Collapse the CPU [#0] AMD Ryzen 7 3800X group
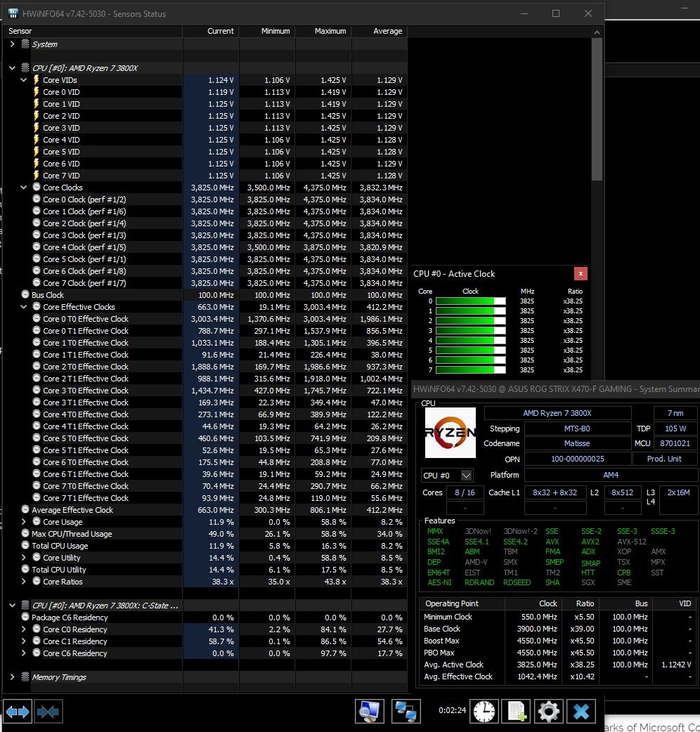The image size is (700, 732). click(13, 68)
